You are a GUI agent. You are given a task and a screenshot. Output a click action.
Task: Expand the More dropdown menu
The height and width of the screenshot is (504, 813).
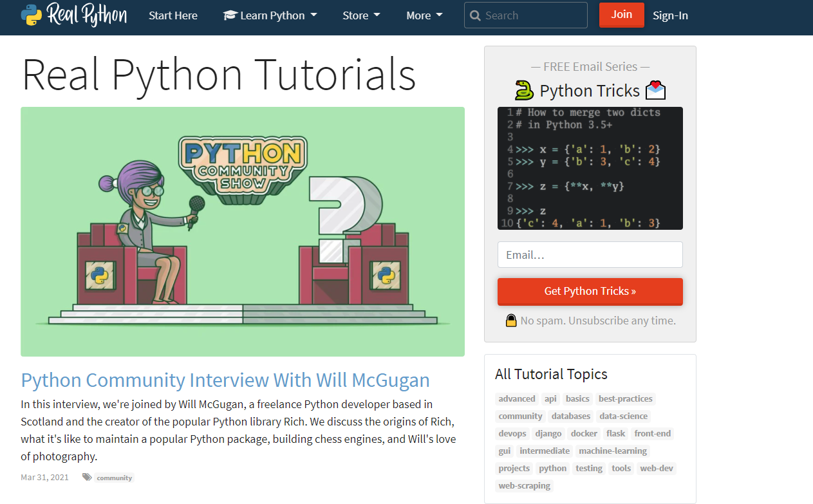click(424, 15)
